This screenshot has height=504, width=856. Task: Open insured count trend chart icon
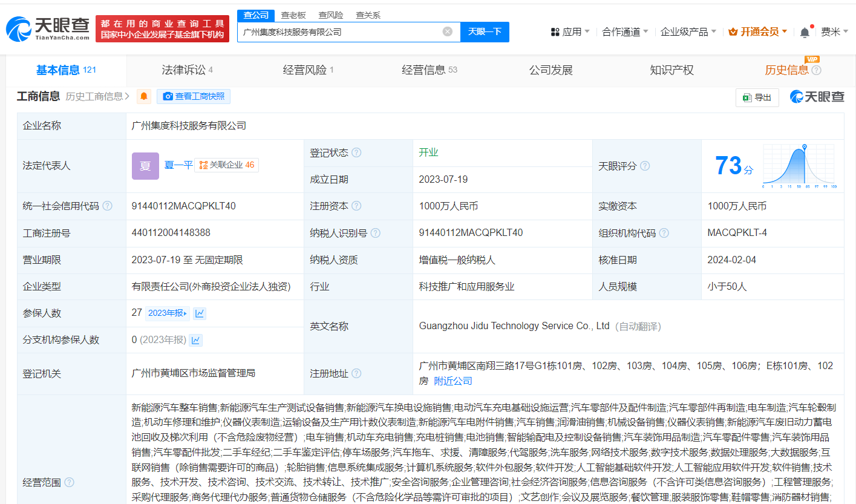(200, 313)
